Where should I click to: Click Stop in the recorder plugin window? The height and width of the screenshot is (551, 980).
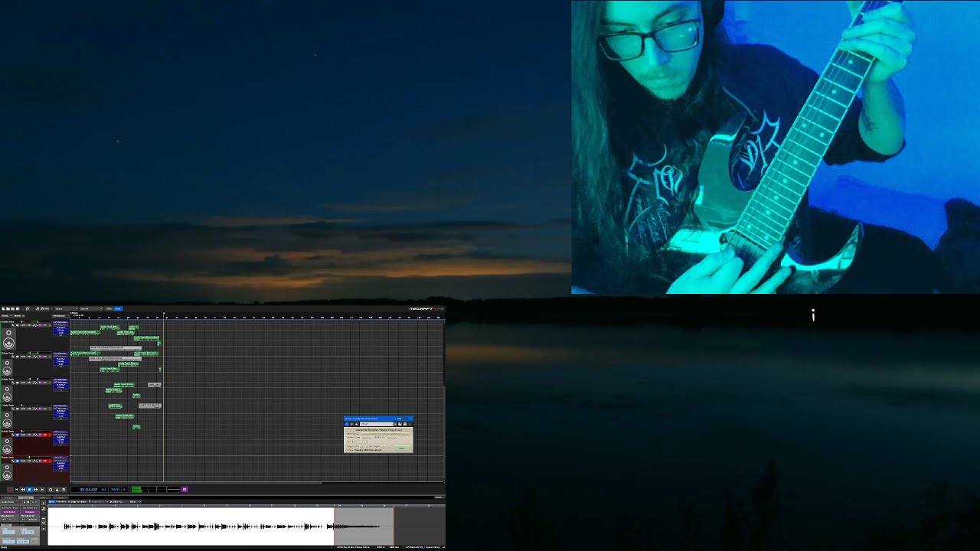(402, 448)
